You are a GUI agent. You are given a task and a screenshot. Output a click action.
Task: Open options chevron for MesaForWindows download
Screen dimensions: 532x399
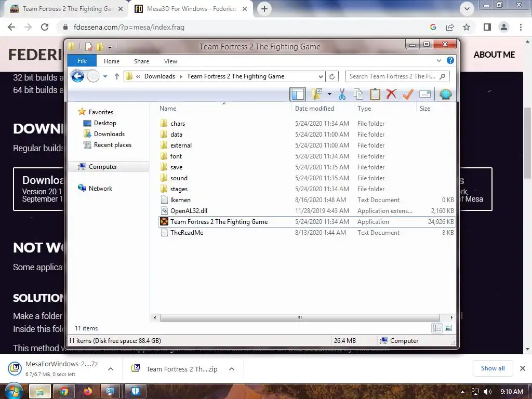(111, 369)
